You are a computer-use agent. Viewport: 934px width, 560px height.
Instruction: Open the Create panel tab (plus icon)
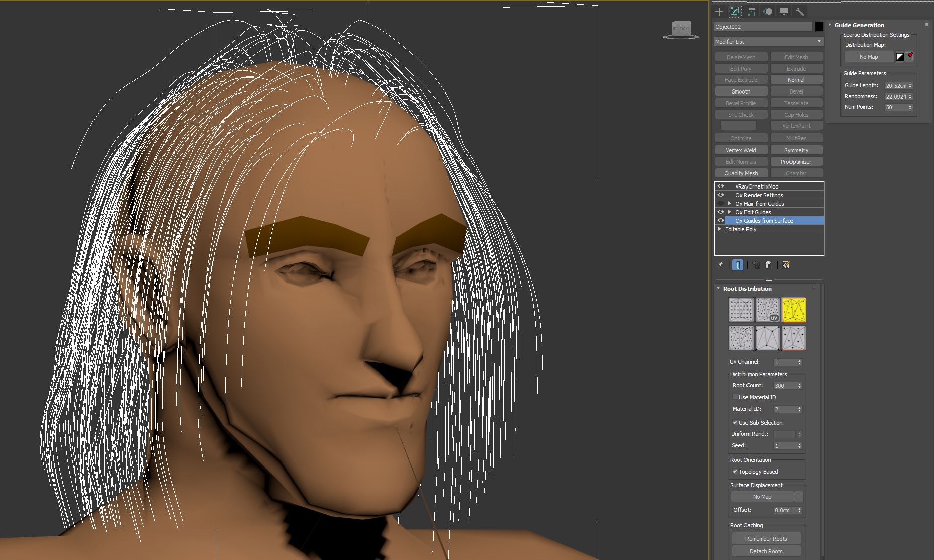(x=719, y=12)
